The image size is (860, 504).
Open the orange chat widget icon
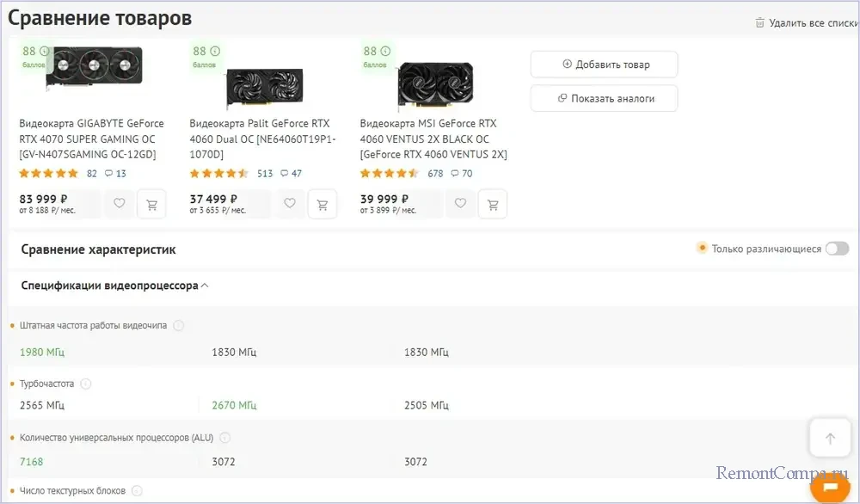[x=830, y=487]
